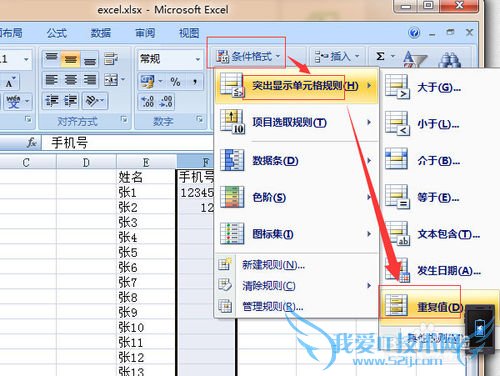Center text horizontally
Viewport: 500px width, 376px height.
click(70, 80)
